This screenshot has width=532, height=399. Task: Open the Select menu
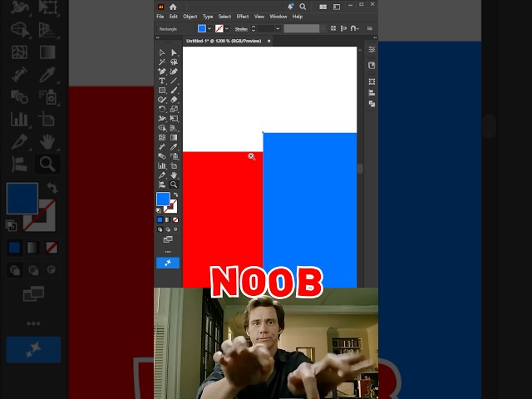pyautogui.click(x=224, y=17)
